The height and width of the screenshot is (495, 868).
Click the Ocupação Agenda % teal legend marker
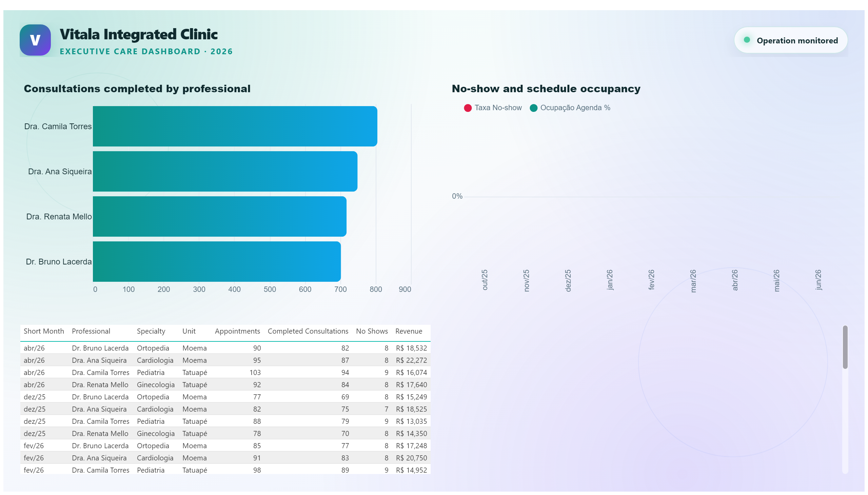[x=533, y=108]
